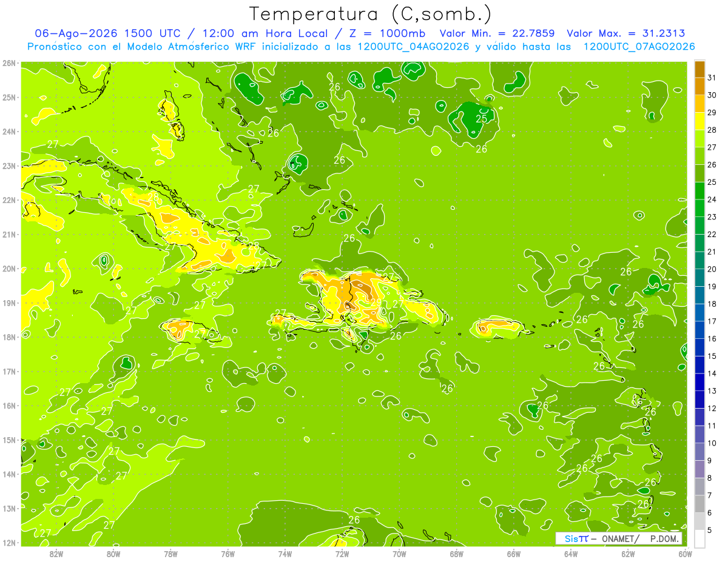Image resolution: width=728 pixels, height=562 pixels.
Task: Select the date text "06-Ago-2026 1500 UTC"
Action: [x=108, y=33]
